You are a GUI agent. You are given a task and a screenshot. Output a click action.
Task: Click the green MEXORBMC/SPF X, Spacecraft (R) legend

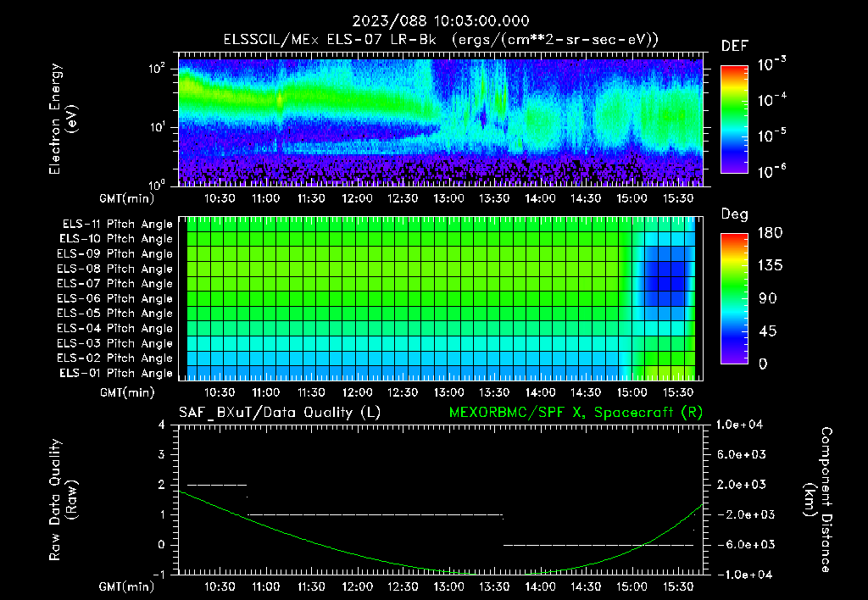pos(576,413)
